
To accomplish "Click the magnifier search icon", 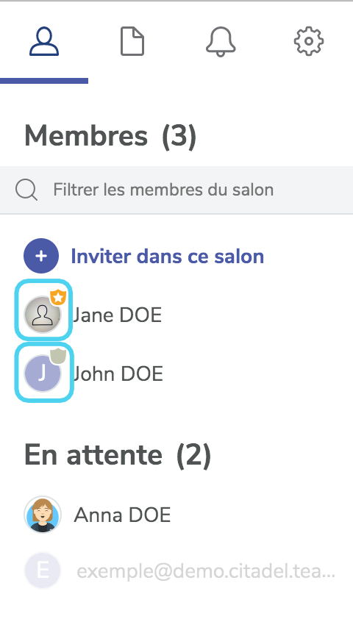I will point(26,190).
